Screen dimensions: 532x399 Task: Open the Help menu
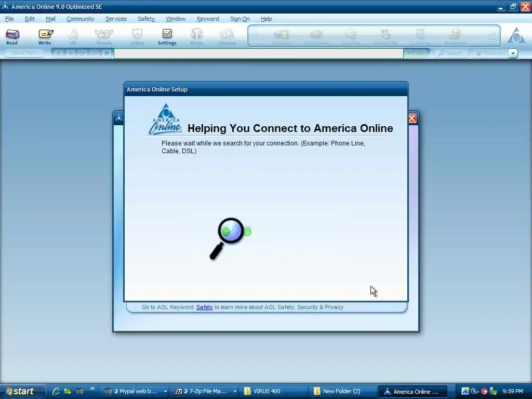point(267,19)
